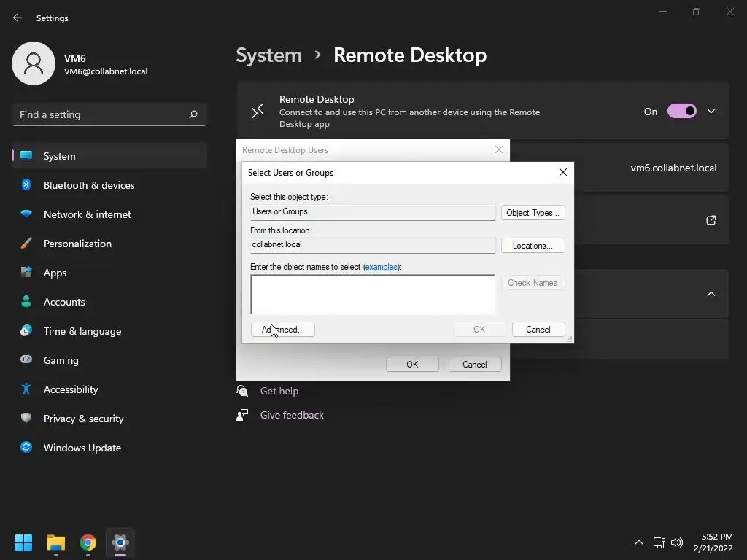
Task: Click the Advanced... button
Action: tap(282, 330)
